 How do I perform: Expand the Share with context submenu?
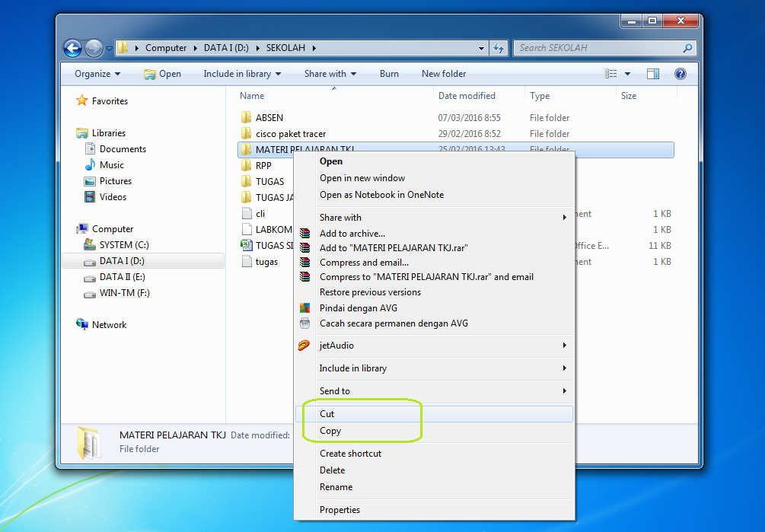coord(434,218)
